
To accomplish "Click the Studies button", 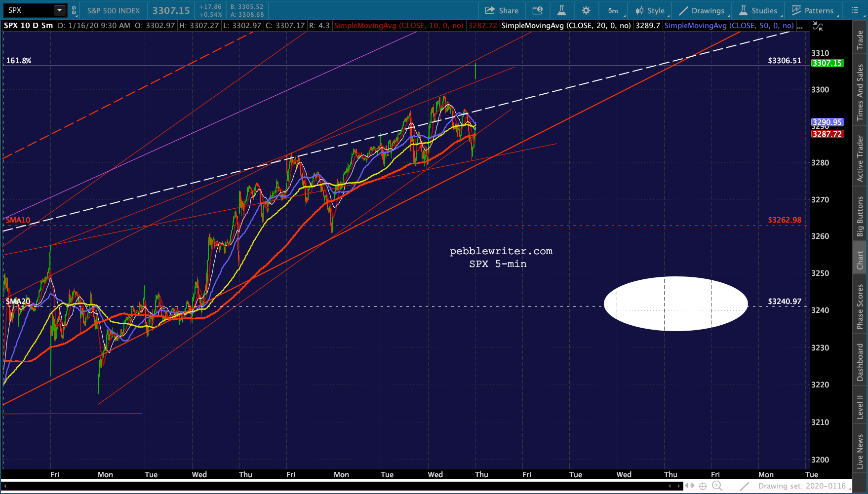I will (758, 10).
